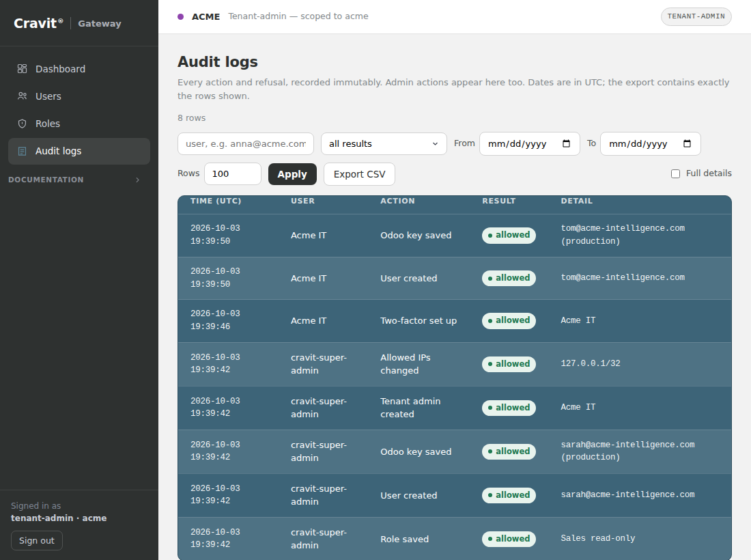Click the Users people icon
Viewport: 751px width, 560px height.
pos(22,96)
